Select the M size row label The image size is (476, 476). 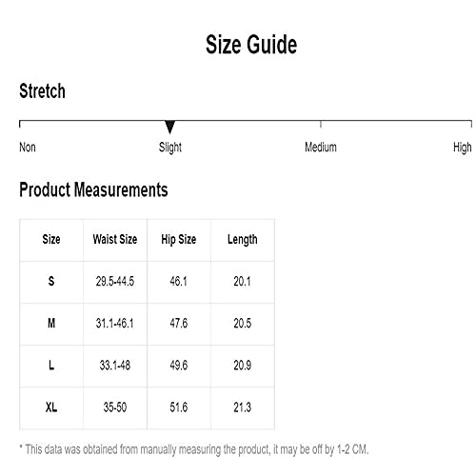(x=51, y=324)
